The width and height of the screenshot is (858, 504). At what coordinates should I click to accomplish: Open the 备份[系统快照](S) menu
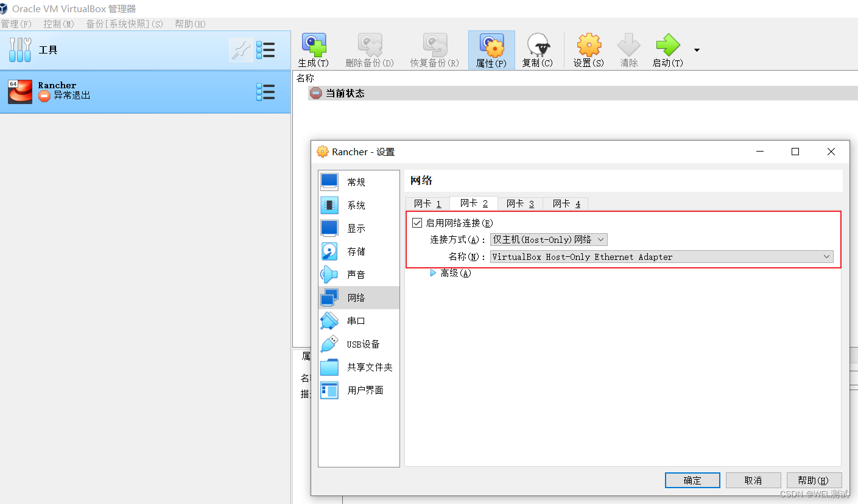(125, 24)
